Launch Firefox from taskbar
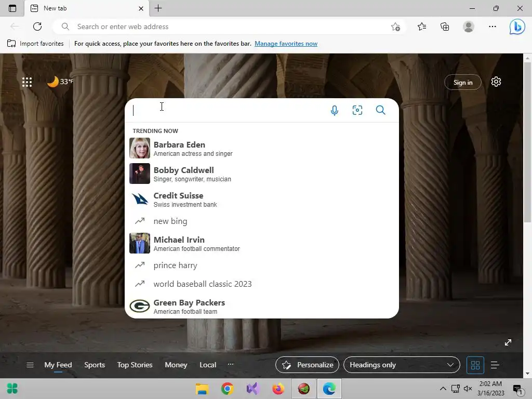This screenshot has width=532, height=399. [x=278, y=389]
